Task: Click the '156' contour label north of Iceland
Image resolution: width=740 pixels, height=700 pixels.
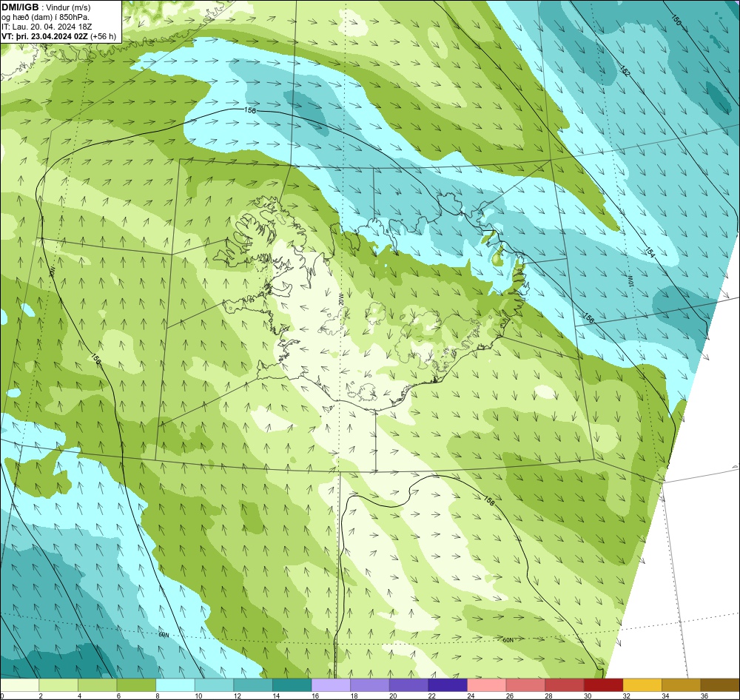Action: coord(249,110)
